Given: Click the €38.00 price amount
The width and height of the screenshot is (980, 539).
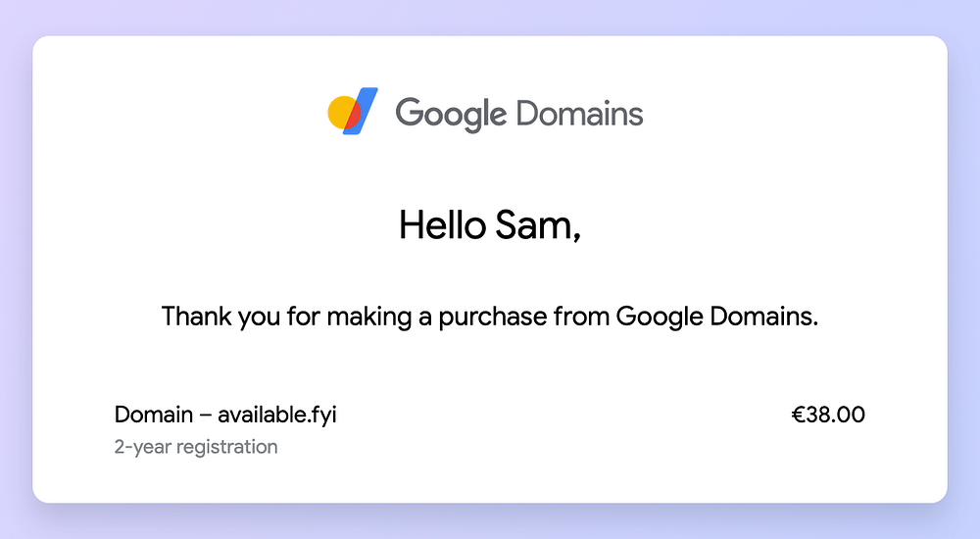Looking at the screenshot, I should coord(828,415).
